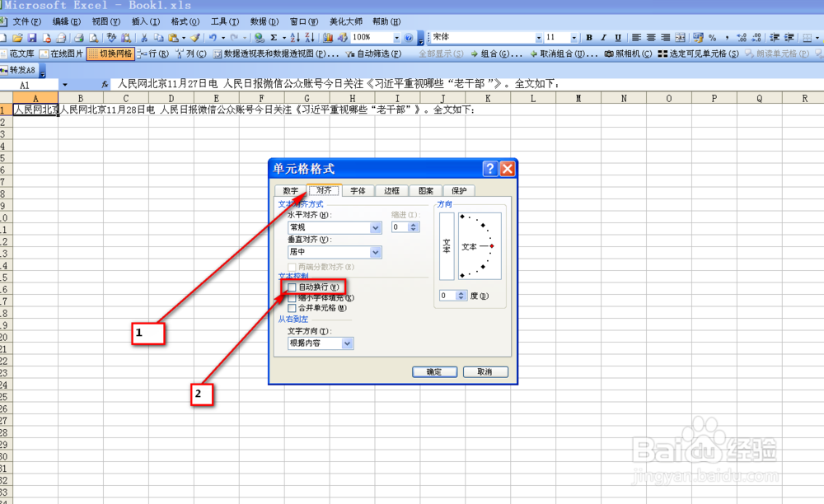
Task: Switch to the 图案 pattern tab
Action: (x=426, y=191)
